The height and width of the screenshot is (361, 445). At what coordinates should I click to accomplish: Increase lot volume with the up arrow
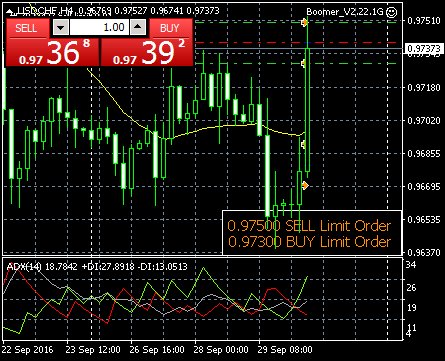(138, 27)
